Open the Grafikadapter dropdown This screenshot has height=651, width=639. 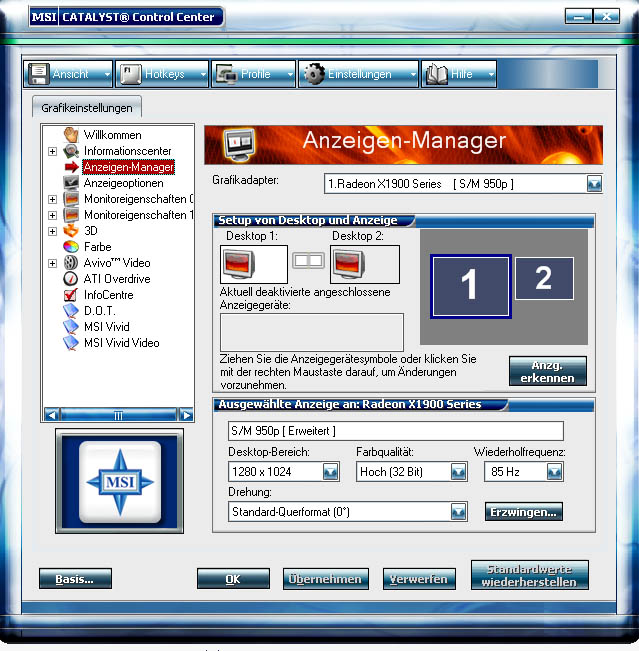pyautogui.click(x=594, y=184)
